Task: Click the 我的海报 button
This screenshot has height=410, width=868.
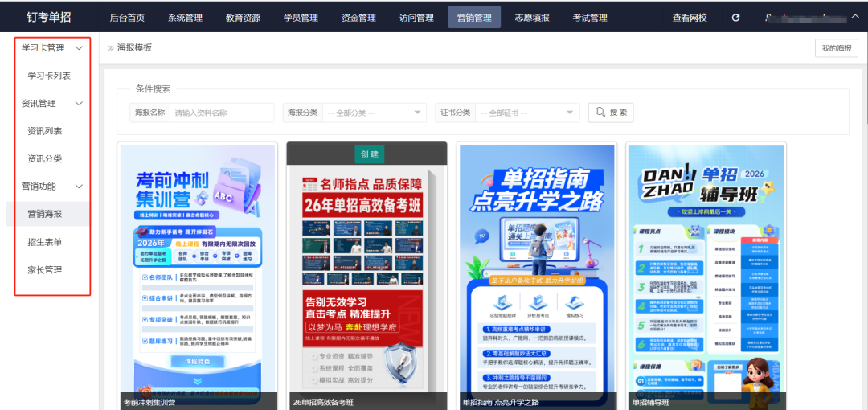Action: click(x=836, y=48)
